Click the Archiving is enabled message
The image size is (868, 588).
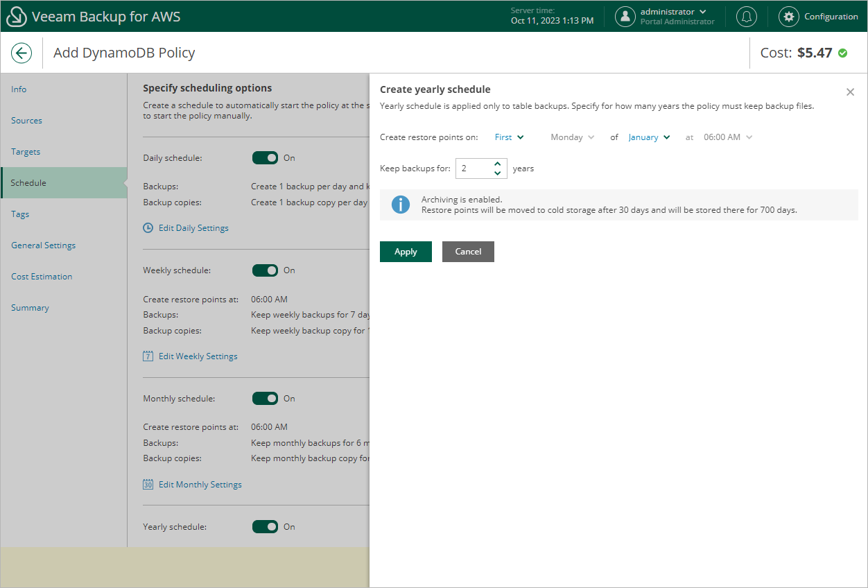pyautogui.click(x=462, y=200)
